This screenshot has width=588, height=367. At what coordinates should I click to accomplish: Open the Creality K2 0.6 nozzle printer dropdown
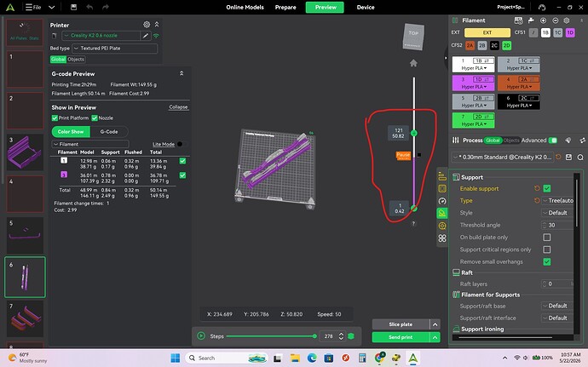(x=101, y=36)
